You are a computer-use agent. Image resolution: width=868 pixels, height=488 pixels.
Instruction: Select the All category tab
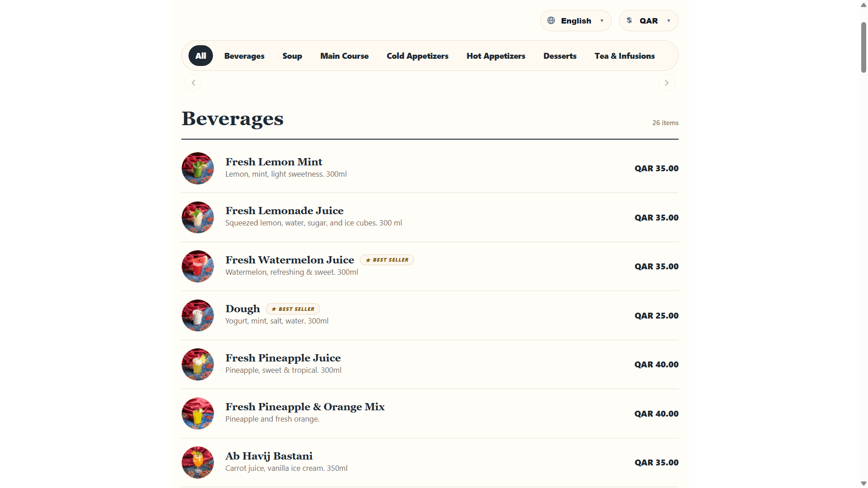(200, 56)
